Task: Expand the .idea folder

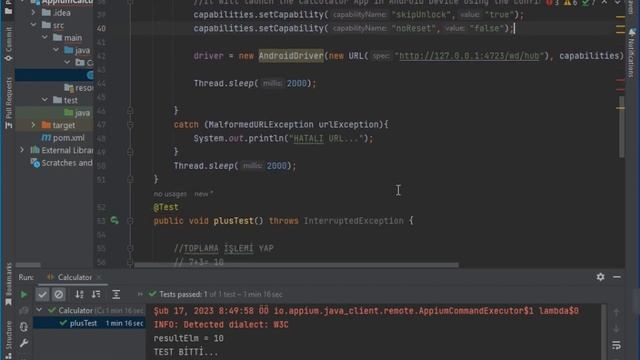Action: tap(33, 13)
